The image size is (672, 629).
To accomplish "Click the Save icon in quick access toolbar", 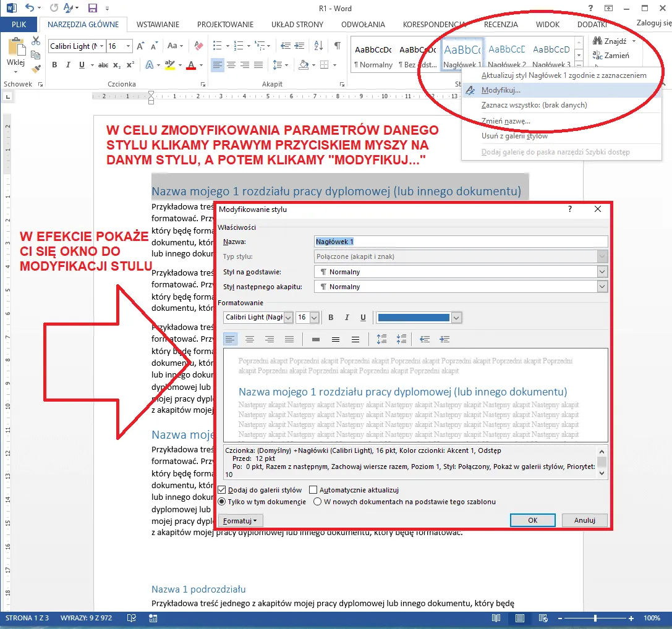I will pyautogui.click(x=93, y=8).
